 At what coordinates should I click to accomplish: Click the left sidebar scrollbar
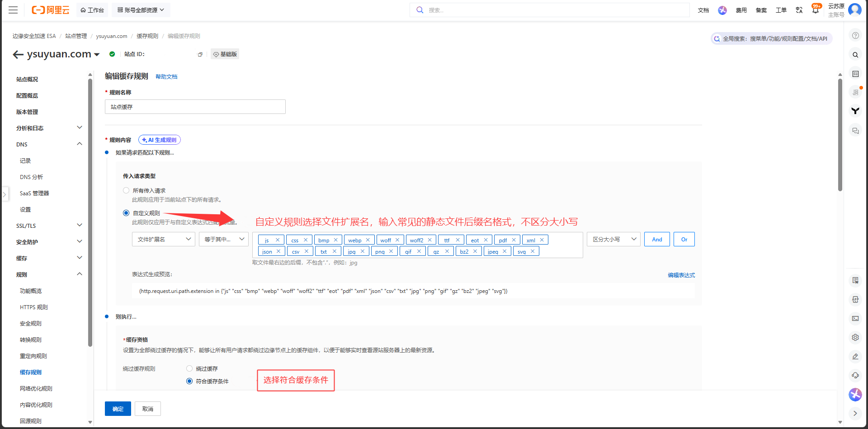coord(90,212)
